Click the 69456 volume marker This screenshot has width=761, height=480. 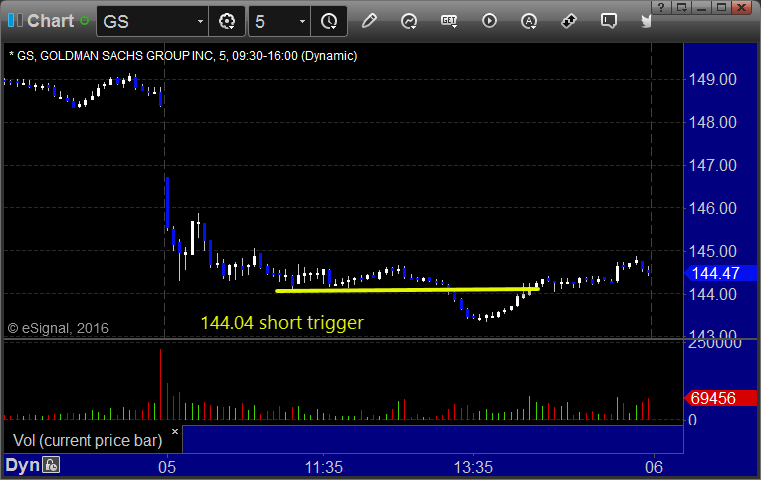point(720,398)
